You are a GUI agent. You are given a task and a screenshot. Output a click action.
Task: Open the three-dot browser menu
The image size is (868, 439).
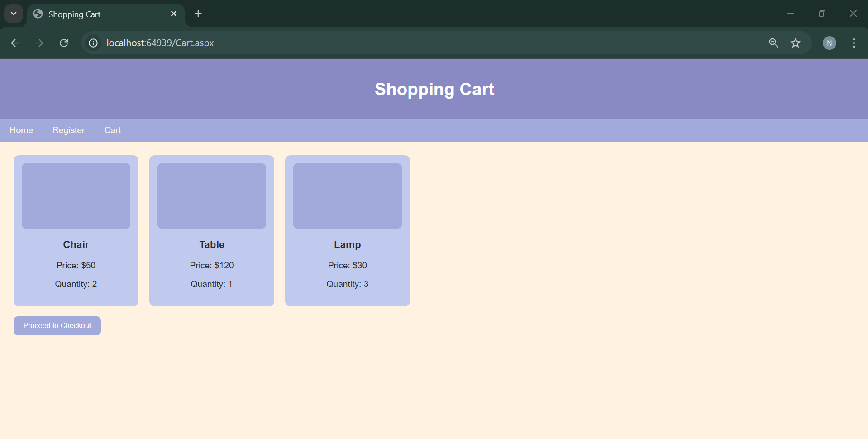point(854,43)
